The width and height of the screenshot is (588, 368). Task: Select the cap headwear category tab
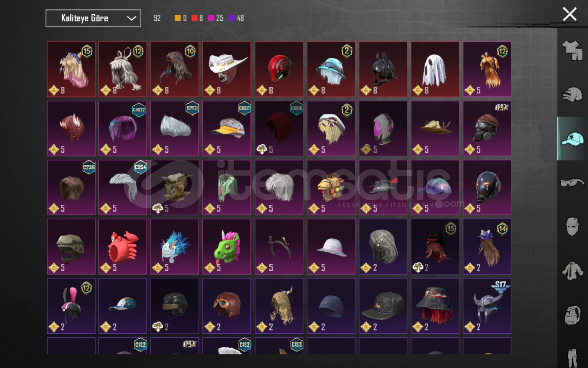572,139
